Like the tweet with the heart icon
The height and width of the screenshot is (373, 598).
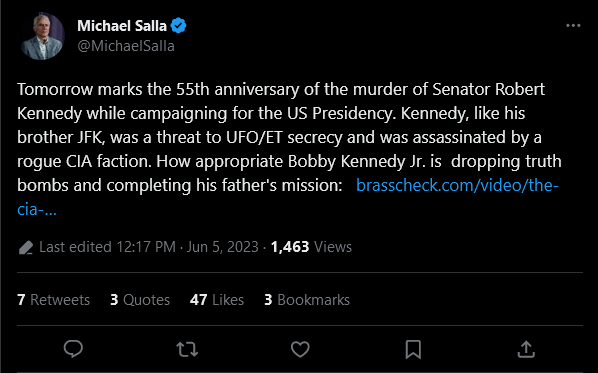(300, 349)
